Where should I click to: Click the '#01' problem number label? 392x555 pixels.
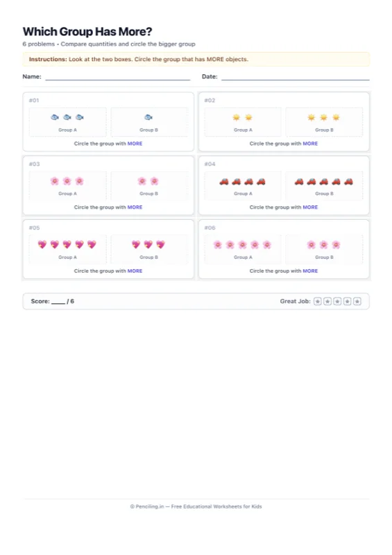point(34,101)
